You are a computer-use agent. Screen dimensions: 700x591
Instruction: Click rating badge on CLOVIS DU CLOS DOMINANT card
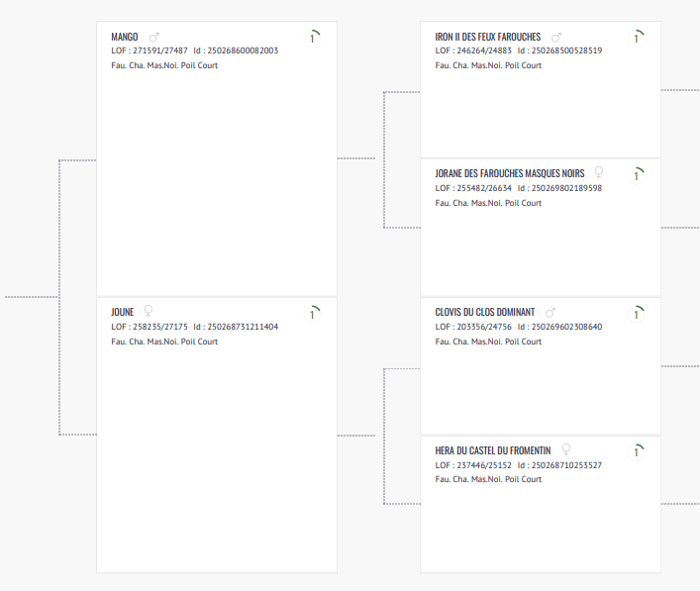(638, 314)
